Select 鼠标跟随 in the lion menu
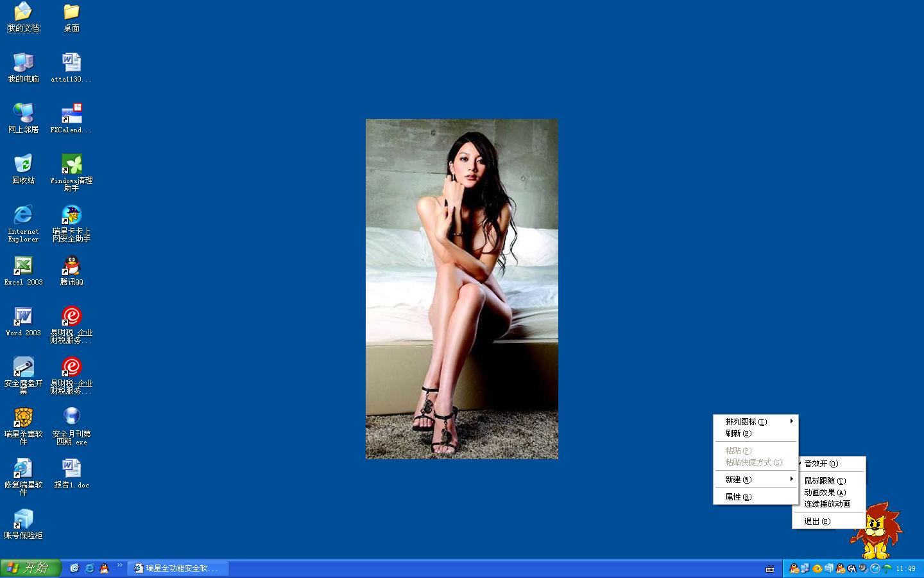 829,481
